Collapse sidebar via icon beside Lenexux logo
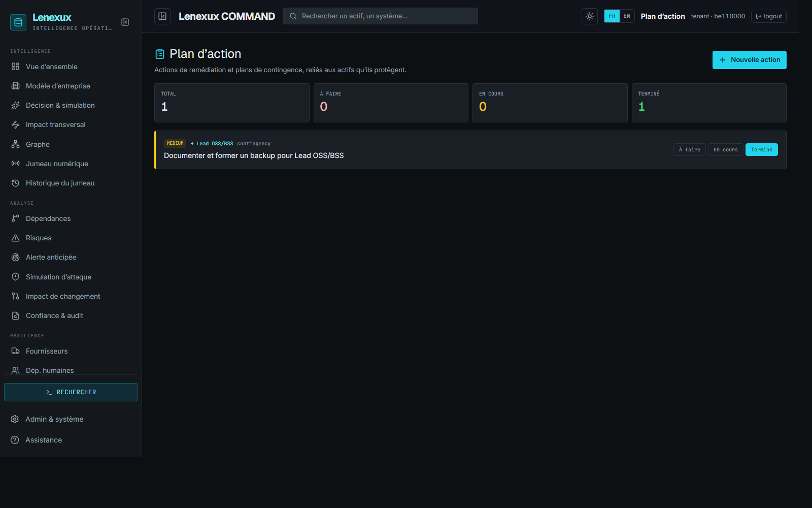812x508 pixels. pos(125,22)
